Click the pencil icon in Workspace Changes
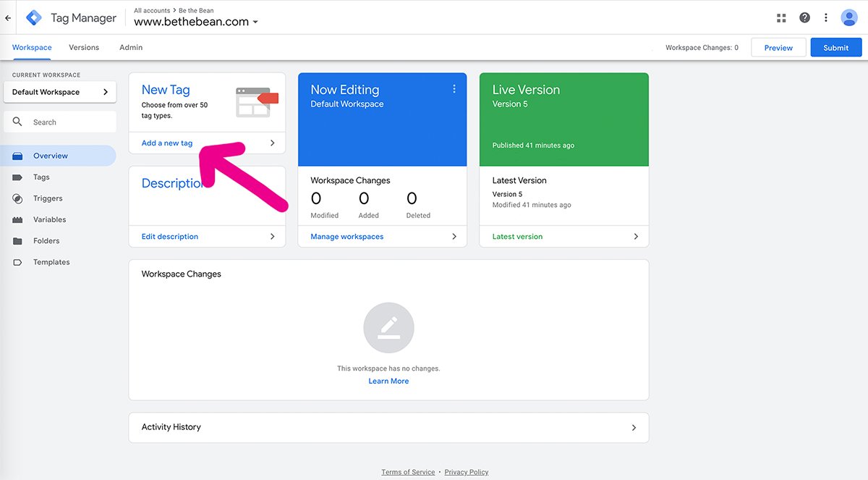This screenshot has width=868, height=480. click(388, 328)
